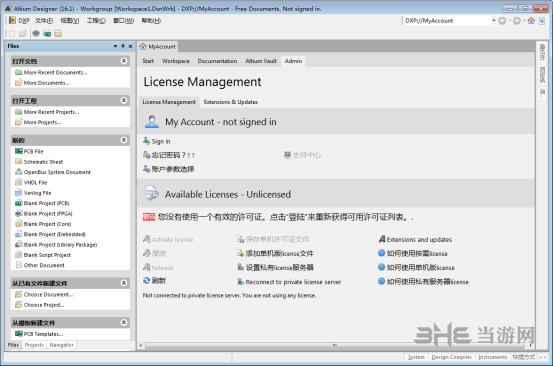Collapse the 打开文档 section

click(x=124, y=61)
